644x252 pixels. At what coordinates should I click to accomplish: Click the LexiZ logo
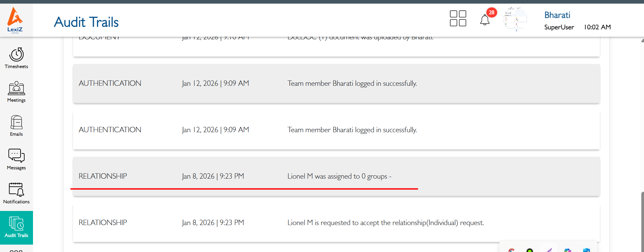click(x=15, y=20)
